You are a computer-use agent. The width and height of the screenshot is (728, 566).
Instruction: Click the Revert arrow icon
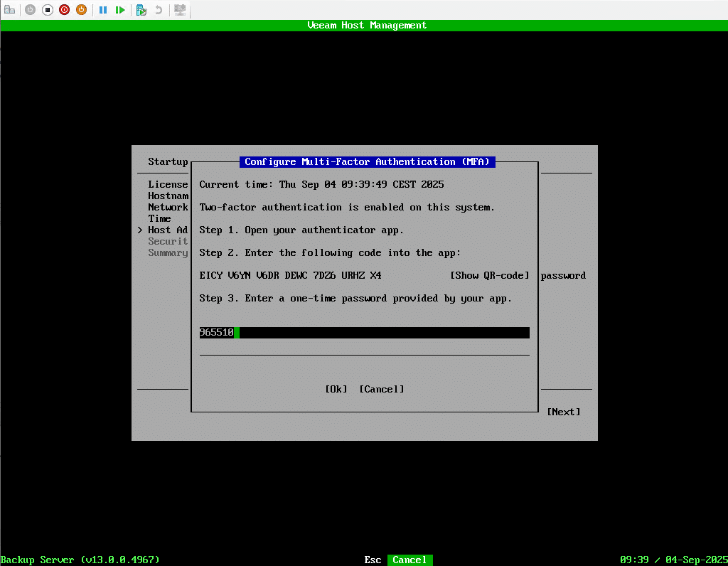[x=159, y=10]
